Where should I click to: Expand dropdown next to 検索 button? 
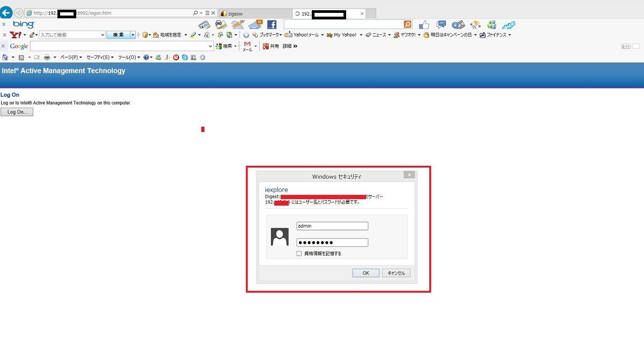pyautogui.click(x=133, y=35)
